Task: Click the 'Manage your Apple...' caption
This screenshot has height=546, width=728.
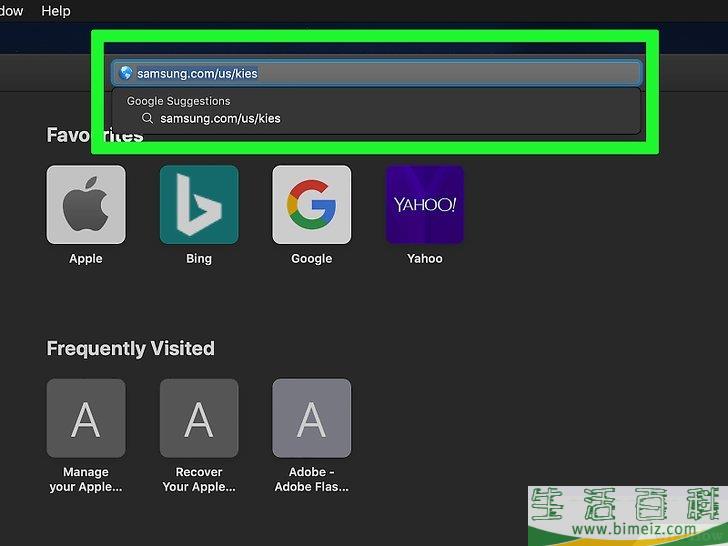Action: pos(86,479)
